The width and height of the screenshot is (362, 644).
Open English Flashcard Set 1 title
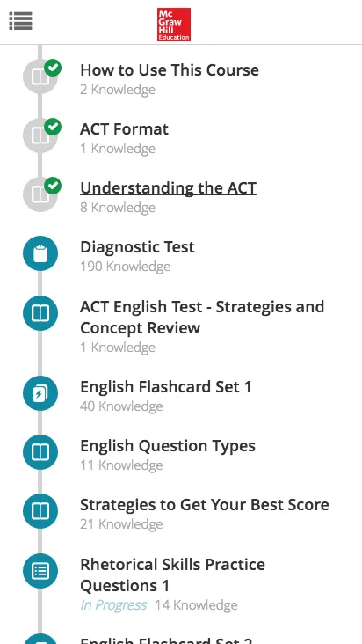(166, 387)
